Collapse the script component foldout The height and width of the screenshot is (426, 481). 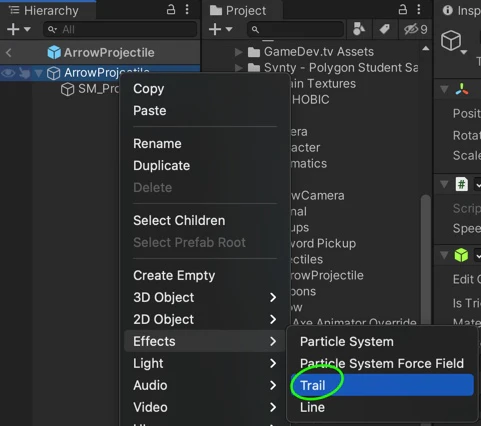coord(444,184)
